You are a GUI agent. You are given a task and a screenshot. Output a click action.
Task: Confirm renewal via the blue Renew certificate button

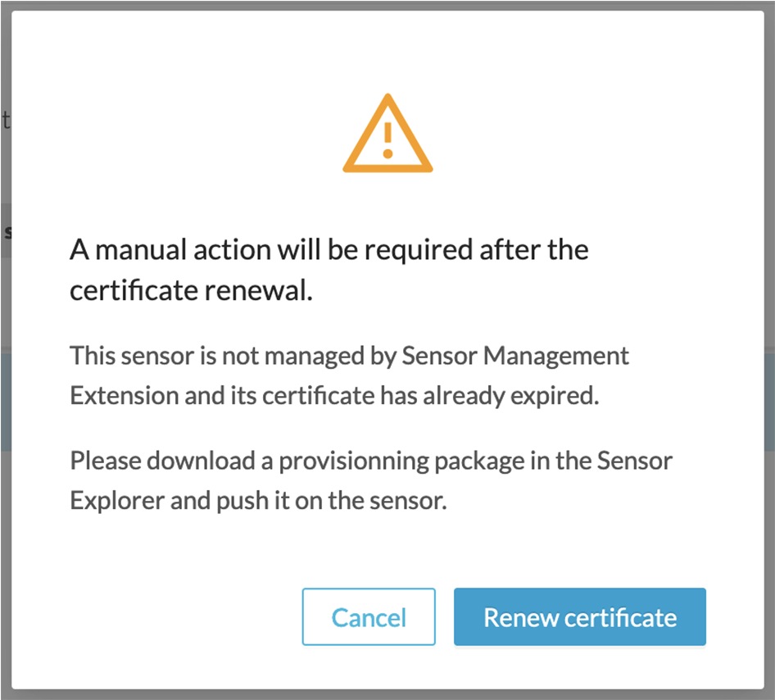(579, 617)
